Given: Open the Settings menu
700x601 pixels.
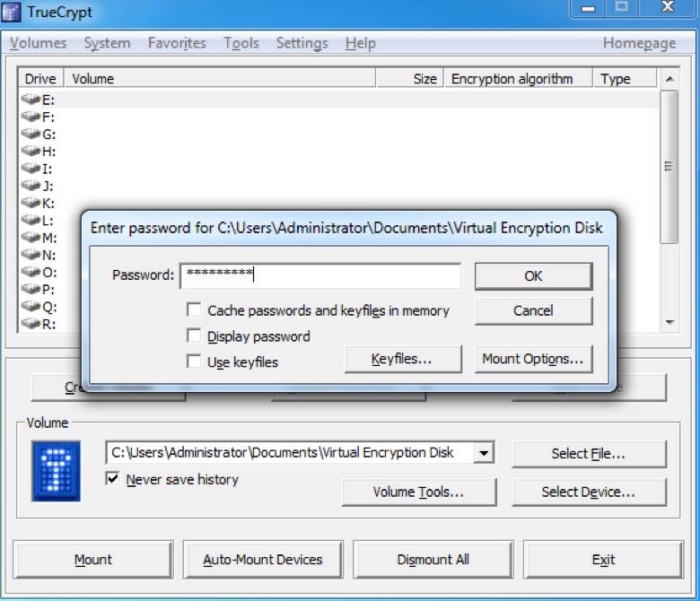Looking at the screenshot, I should [x=302, y=43].
